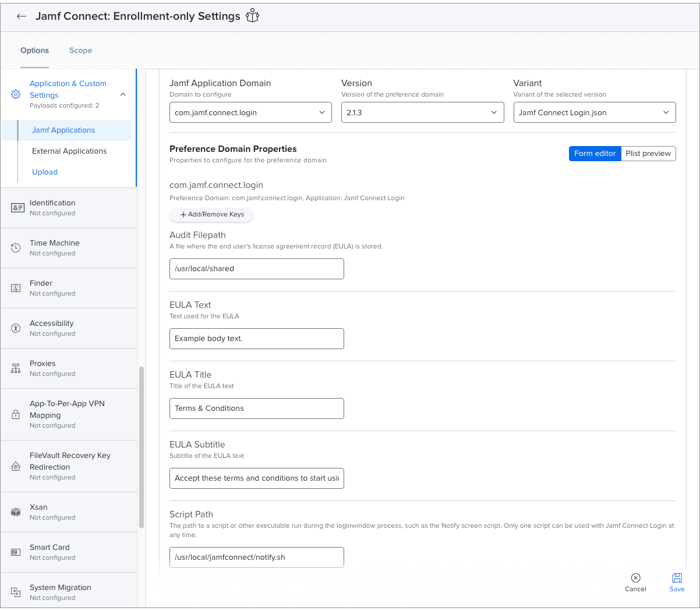This screenshot has height=611, width=700.
Task: Click the Save floppy disk icon
Action: coord(677,578)
